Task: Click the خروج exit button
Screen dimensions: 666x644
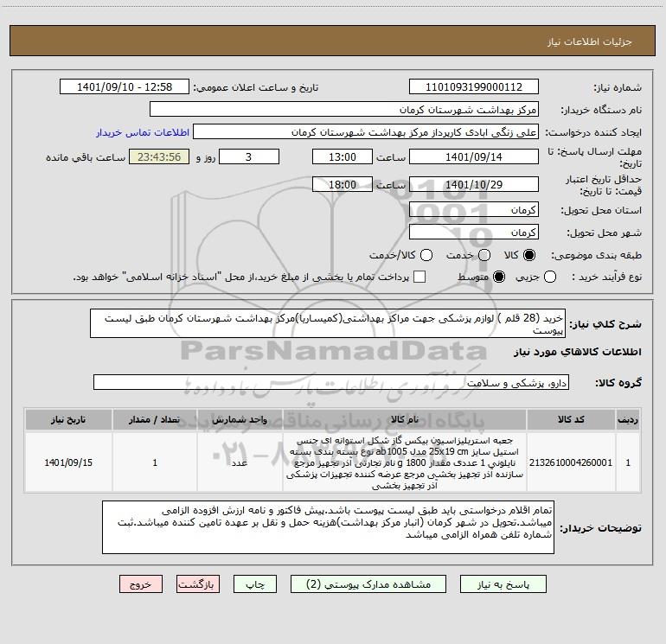Action: tap(141, 584)
